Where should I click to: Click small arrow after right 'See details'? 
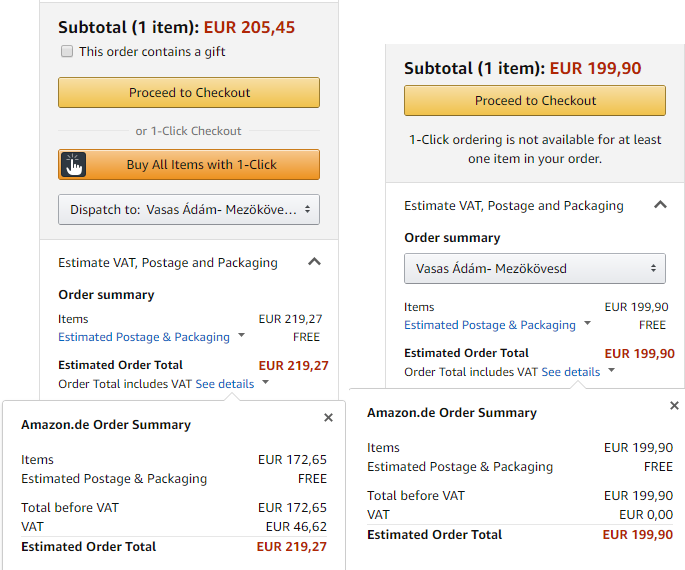[x=612, y=370]
